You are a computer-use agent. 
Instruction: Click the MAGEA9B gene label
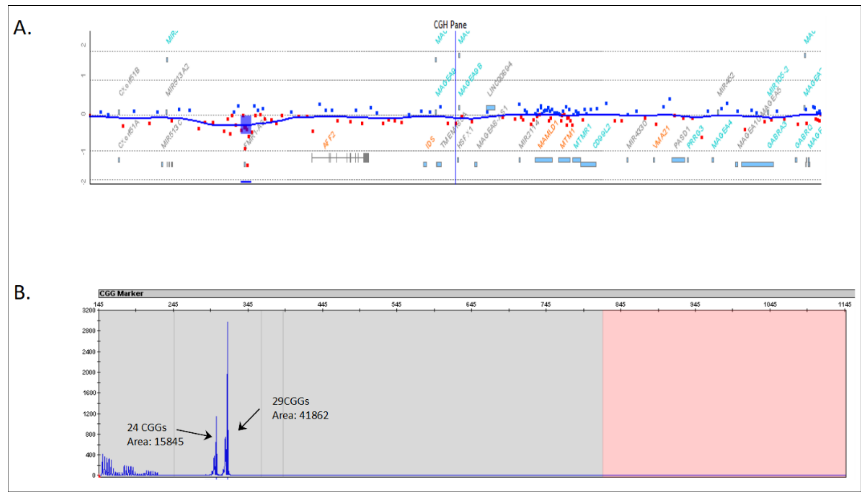pyautogui.click(x=470, y=79)
